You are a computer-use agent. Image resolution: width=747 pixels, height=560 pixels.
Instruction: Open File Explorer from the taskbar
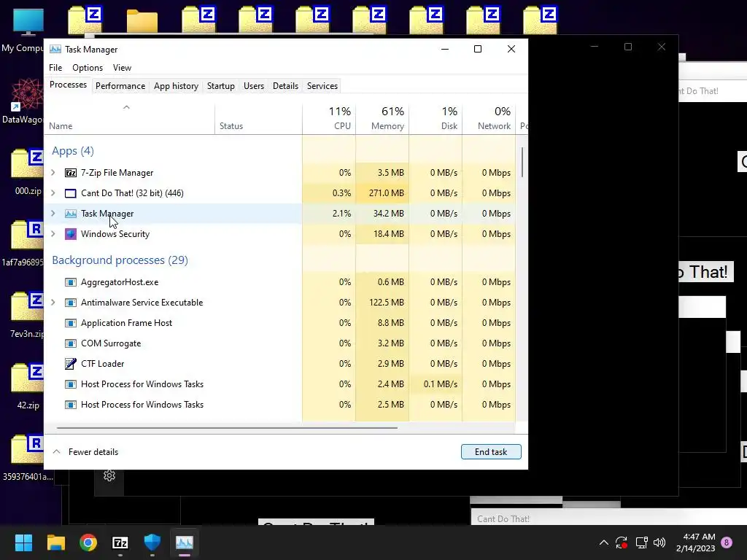click(x=56, y=542)
